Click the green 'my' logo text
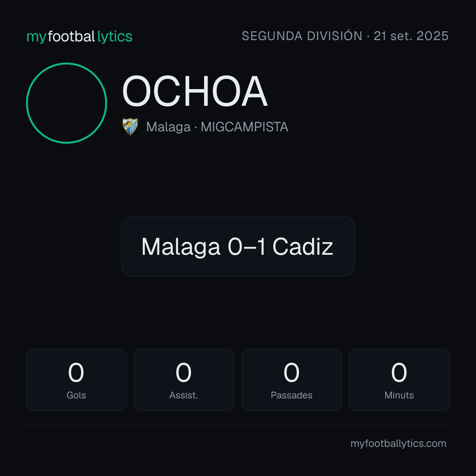The image size is (476, 476). (x=37, y=37)
